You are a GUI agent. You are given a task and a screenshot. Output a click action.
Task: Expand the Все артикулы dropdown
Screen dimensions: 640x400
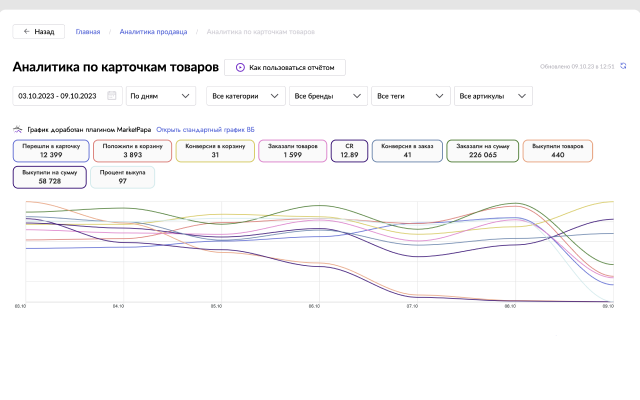pos(493,96)
